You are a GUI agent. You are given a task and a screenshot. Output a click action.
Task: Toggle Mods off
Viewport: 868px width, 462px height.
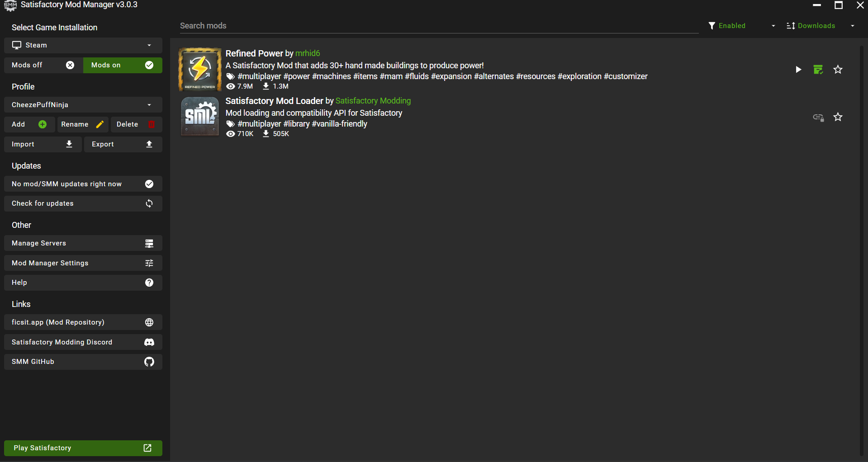point(43,65)
